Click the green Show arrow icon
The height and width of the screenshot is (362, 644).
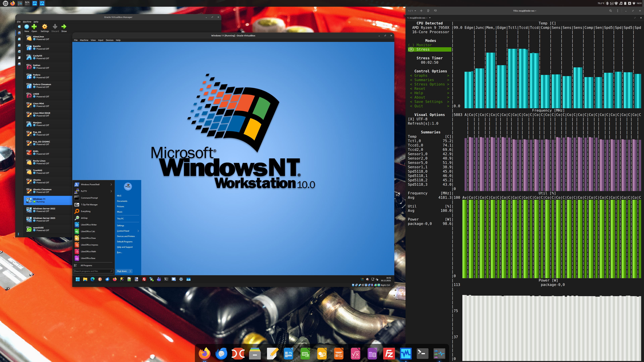64,27
